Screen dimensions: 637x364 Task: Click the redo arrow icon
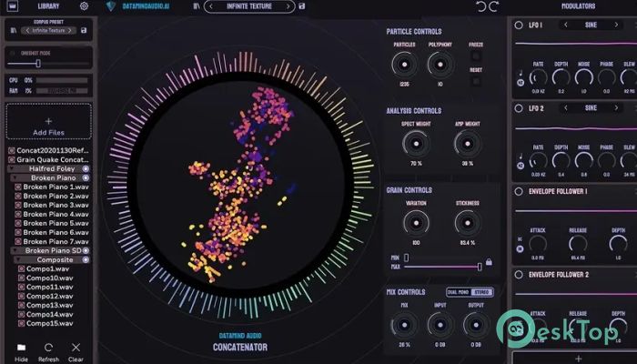click(x=494, y=7)
